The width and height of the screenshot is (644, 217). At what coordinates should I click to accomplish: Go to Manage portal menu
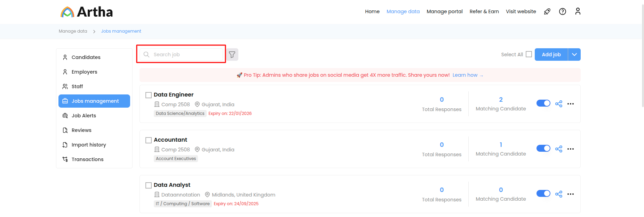[444, 11]
